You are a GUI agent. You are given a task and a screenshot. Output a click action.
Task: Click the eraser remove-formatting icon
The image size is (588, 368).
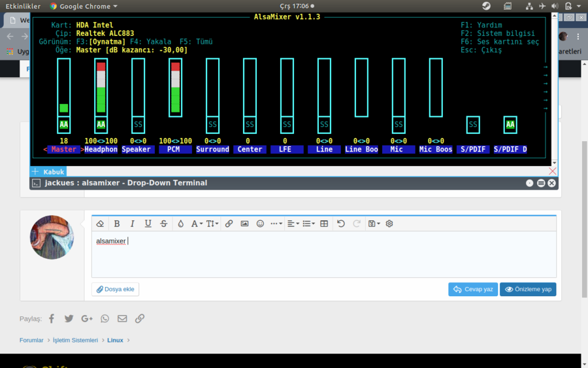coord(100,224)
